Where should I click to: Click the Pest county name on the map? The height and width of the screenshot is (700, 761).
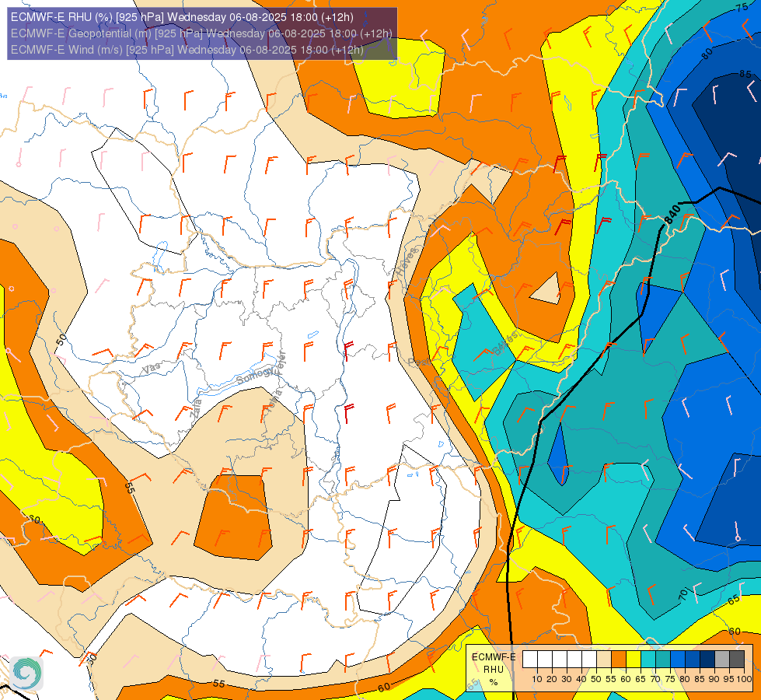417,362
